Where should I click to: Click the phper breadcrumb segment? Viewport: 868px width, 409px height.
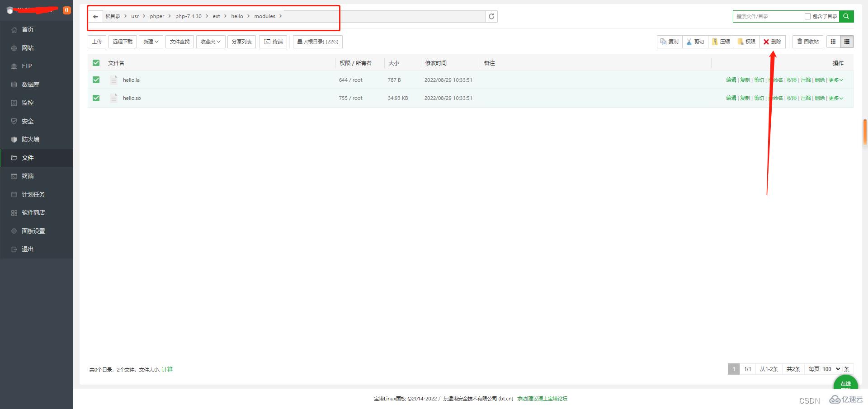coord(157,16)
